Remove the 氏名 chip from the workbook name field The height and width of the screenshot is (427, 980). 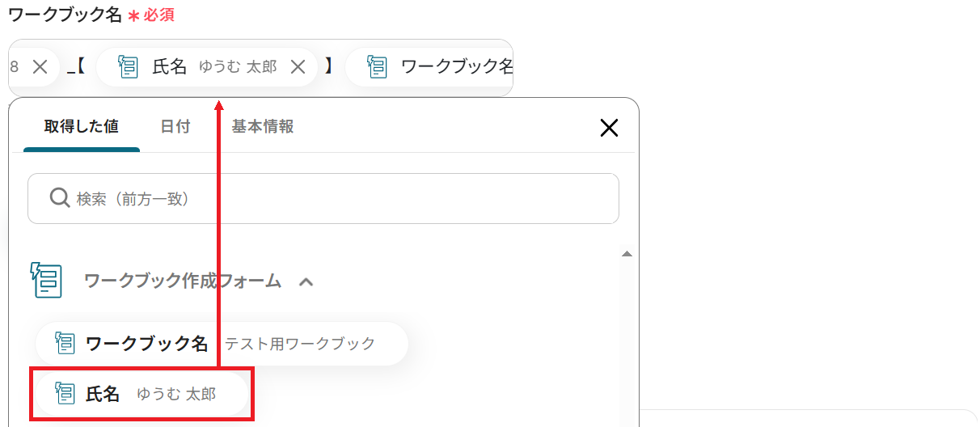click(298, 67)
